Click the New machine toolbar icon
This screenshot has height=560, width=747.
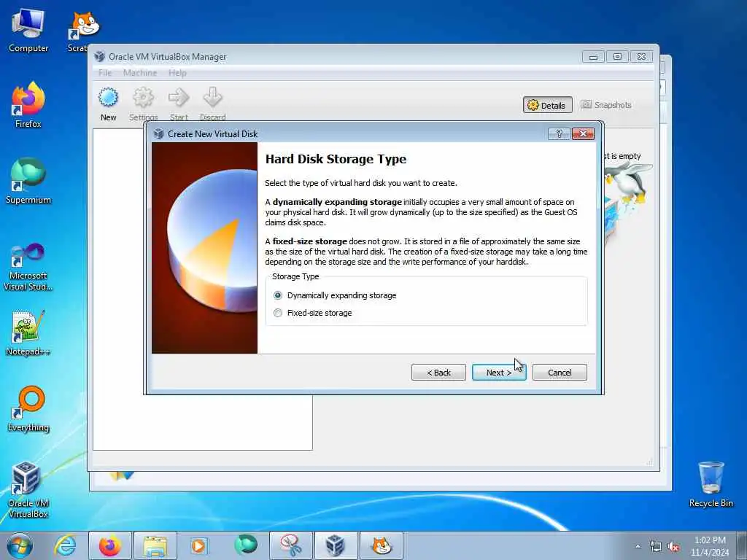coord(108,104)
